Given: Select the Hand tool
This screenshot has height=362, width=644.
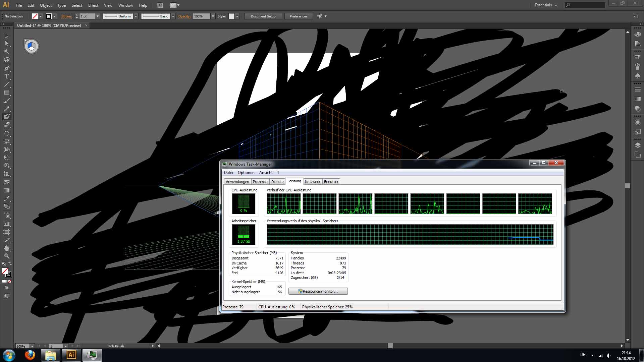Looking at the screenshot, I should coord(7,248).
